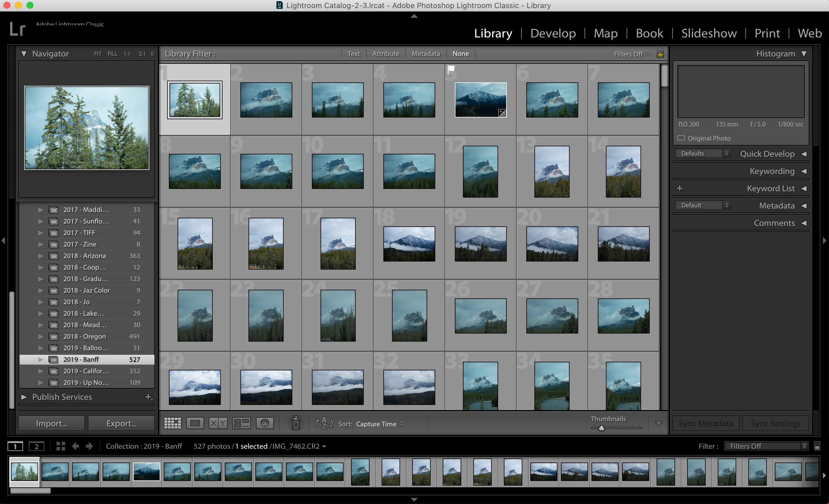The image size is (829, 504).
Task: Switch to Grid view icon
Action: (x=172, y=423)
